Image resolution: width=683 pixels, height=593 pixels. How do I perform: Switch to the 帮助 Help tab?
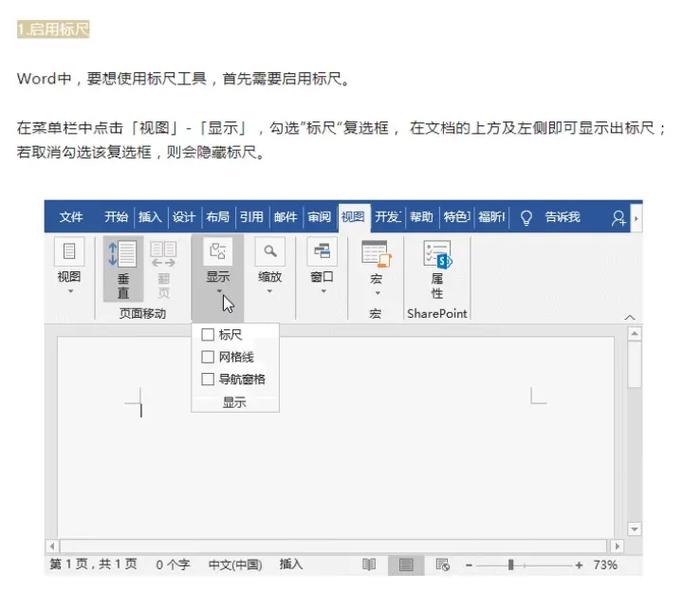[x=422, y=217]
